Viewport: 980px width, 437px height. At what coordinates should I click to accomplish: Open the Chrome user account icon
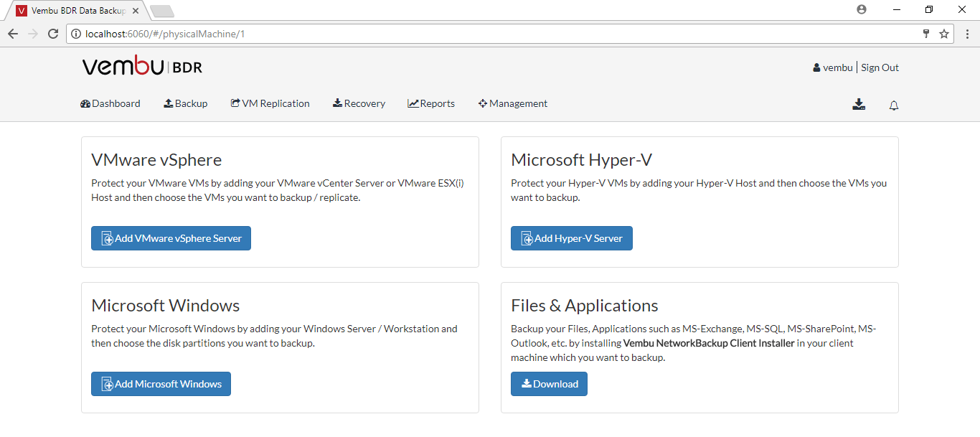(862, 9)
